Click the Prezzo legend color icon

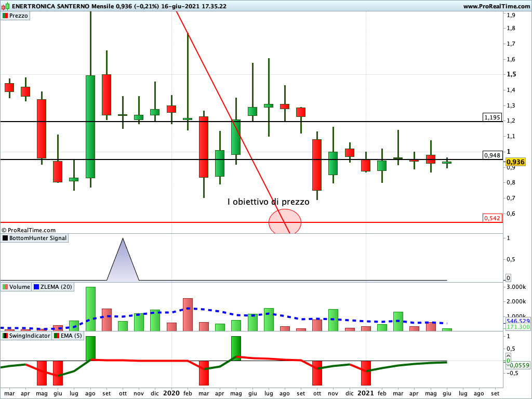(x=5, y=16)
